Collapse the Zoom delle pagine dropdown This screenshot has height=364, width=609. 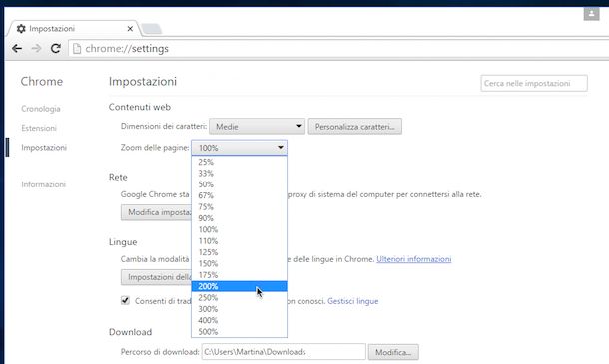(240, 148)
